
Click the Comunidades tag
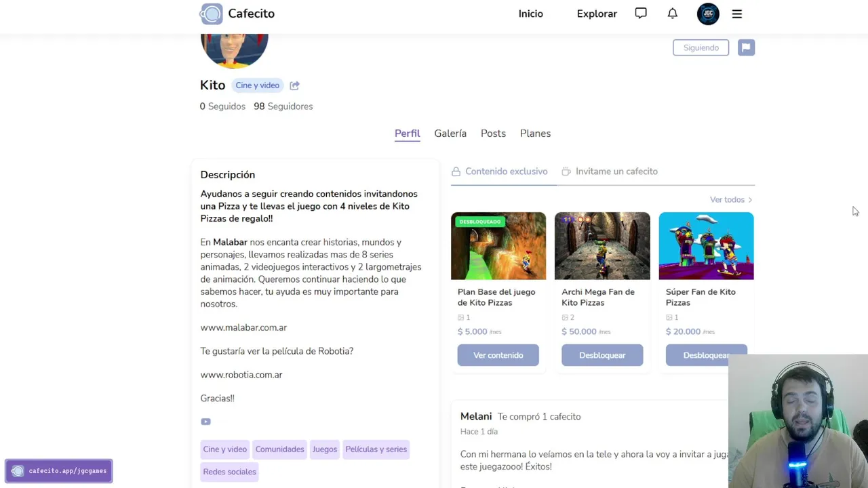coord(279,449)
